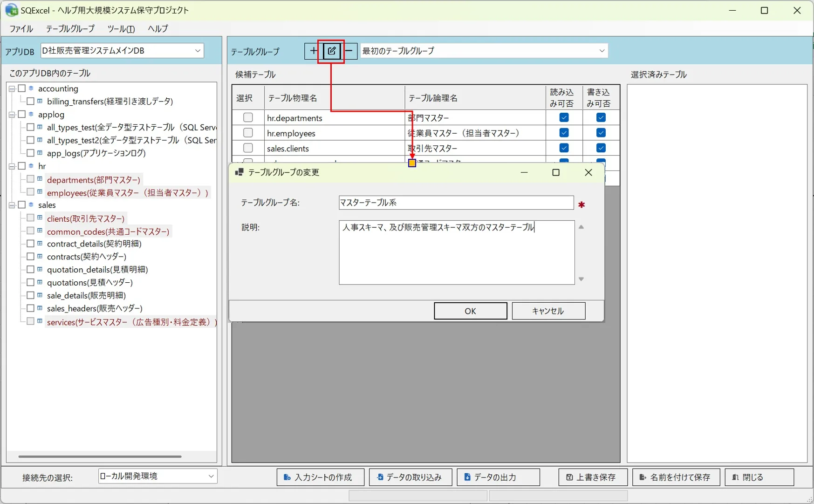
Task: Open the ヘルプ menu
Action: click(x=158, y=28)
